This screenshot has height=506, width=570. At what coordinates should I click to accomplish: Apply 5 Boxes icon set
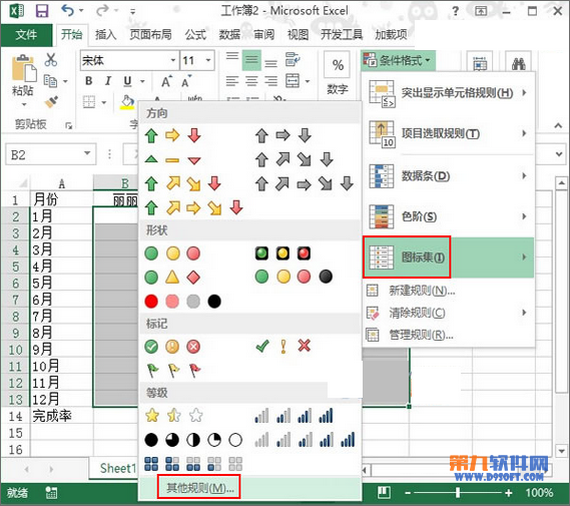(x=193, y=464)
